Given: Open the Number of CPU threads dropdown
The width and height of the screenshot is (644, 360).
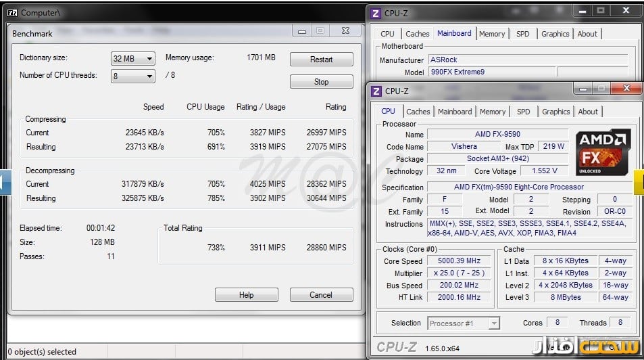Looking at the screenshot, I should tap(133, 76).
